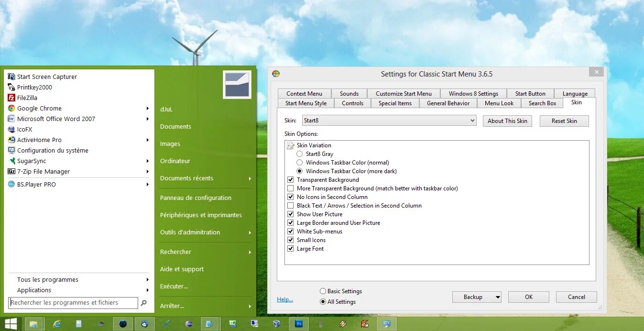Image resolution: width=644 pixels, height=331 pixels.
Task: Expand Tous les programmes submenu
Action: [79, 280]
